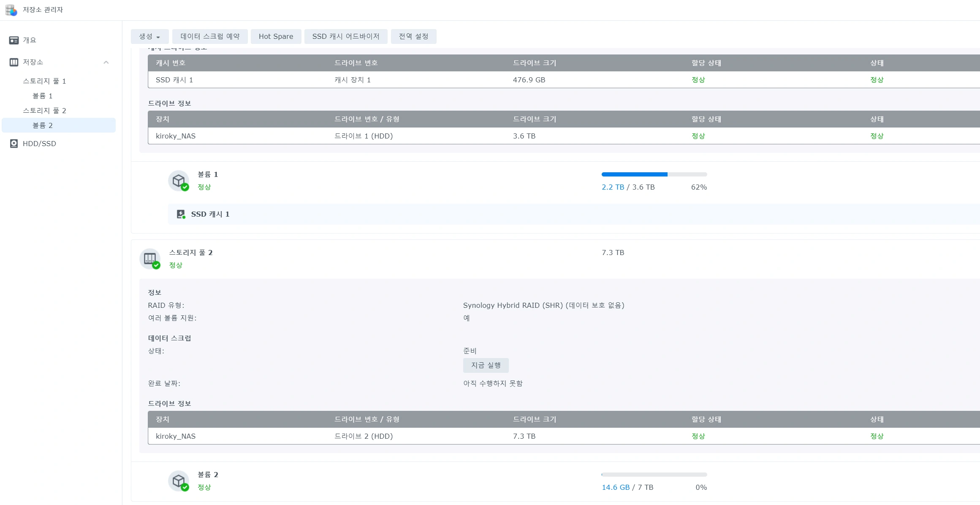This screenshot has height=505, width=980.
Task: Click the 저장소 storage sidebar icon
Action: (x=14, y=62)
